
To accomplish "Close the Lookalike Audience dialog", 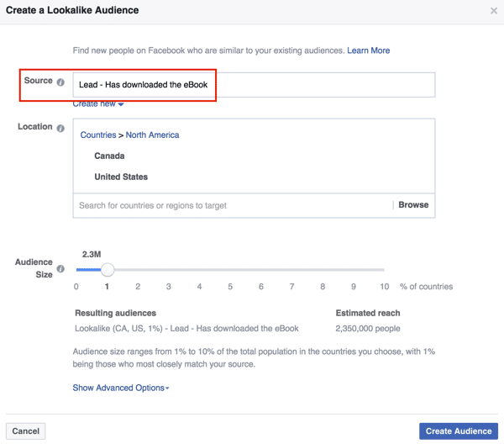I will pos(494,11).
